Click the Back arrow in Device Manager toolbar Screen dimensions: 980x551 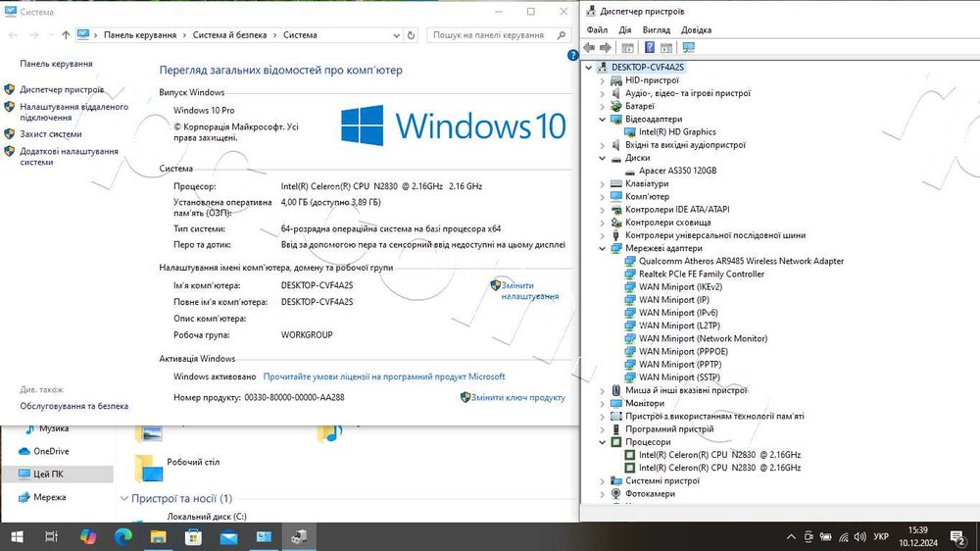(589, 47)
